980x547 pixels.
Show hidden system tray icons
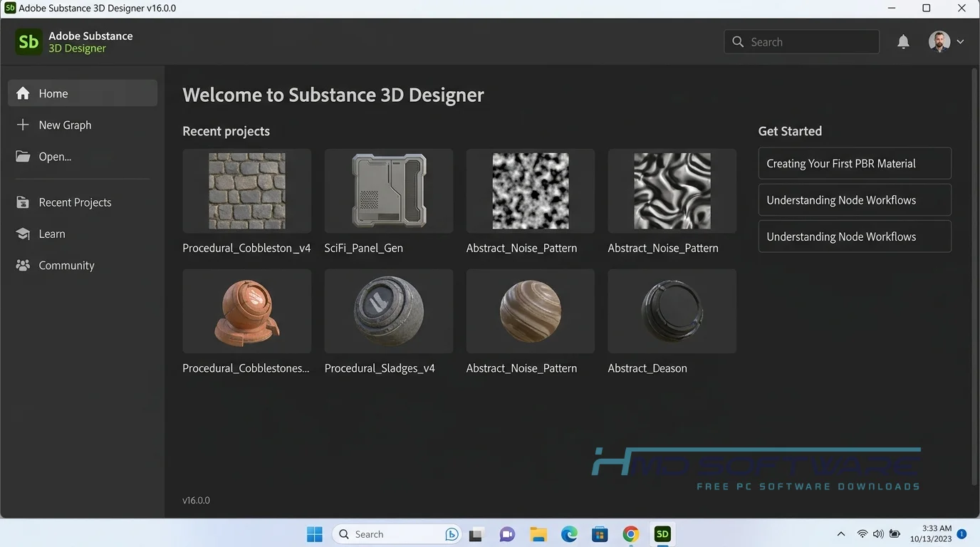(841, 534)
